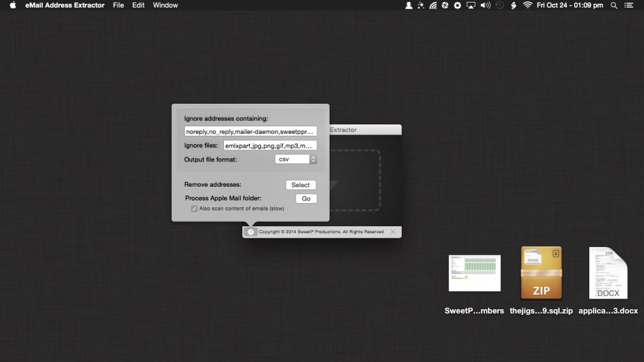Open the Output file format dropdown
This screenshot has height=362, width=644.
[x=291, y=158]
